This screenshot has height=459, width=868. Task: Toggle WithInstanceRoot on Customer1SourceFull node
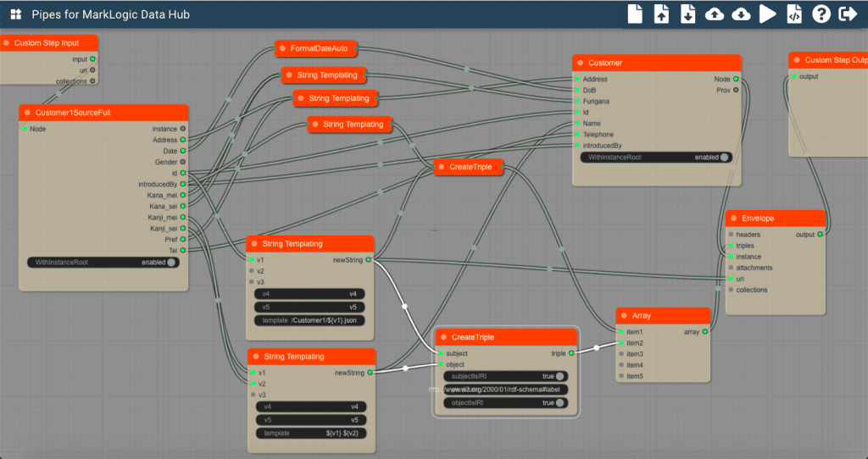coord(171,263)
